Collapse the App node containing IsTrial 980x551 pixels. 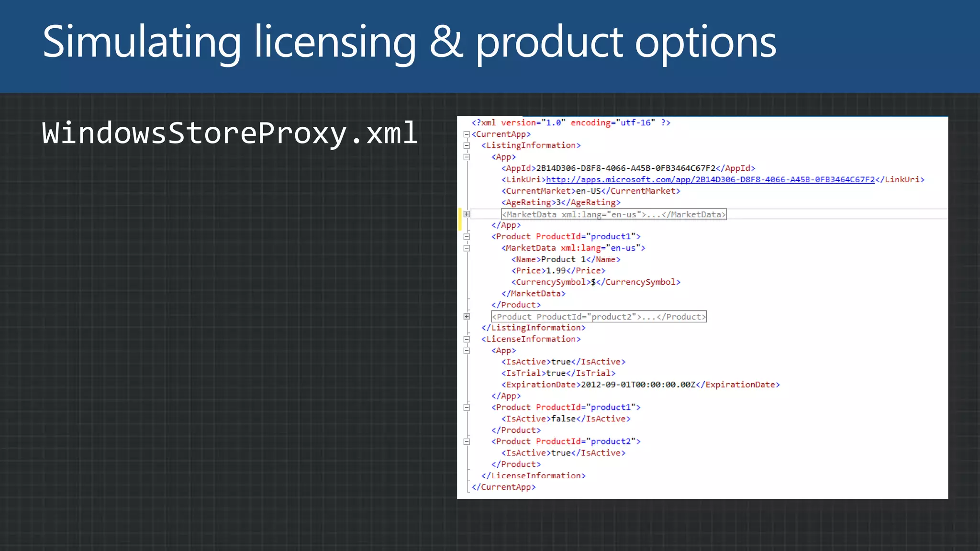pyautogui.click(x=467, y=351)
